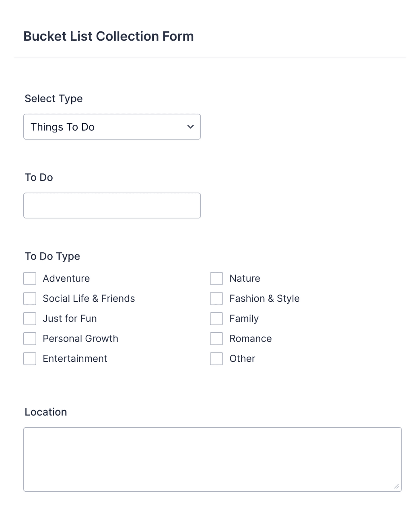Select Social Life & Friends

[29, 298]
